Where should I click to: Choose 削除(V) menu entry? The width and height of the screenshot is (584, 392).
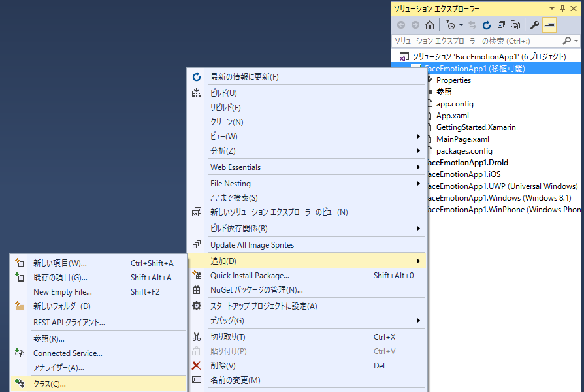tap(307, 366)
